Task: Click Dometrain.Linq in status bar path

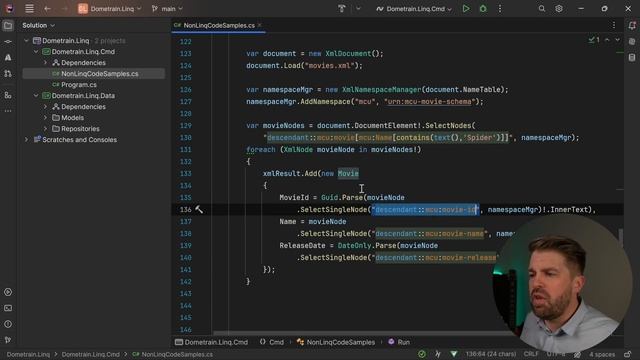Action: pos(28,354)
